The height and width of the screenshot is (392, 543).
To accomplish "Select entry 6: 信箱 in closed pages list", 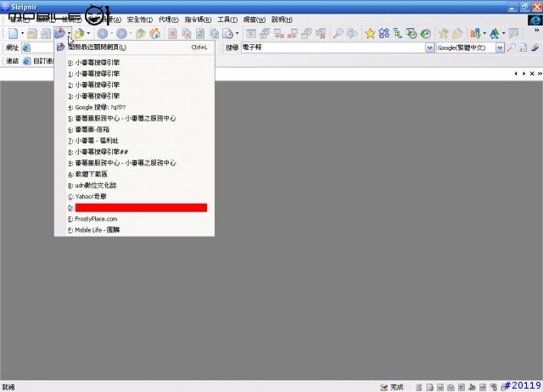I will pos(135,130).
